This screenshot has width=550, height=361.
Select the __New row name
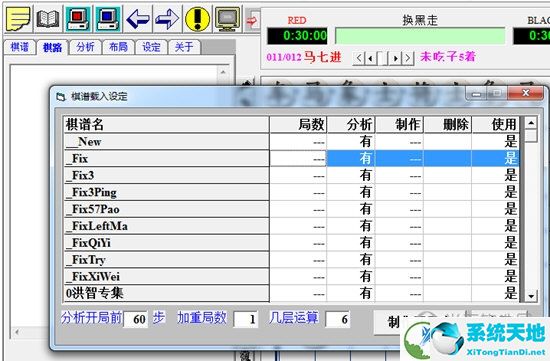pyautogui.click(x=166, y=142)
